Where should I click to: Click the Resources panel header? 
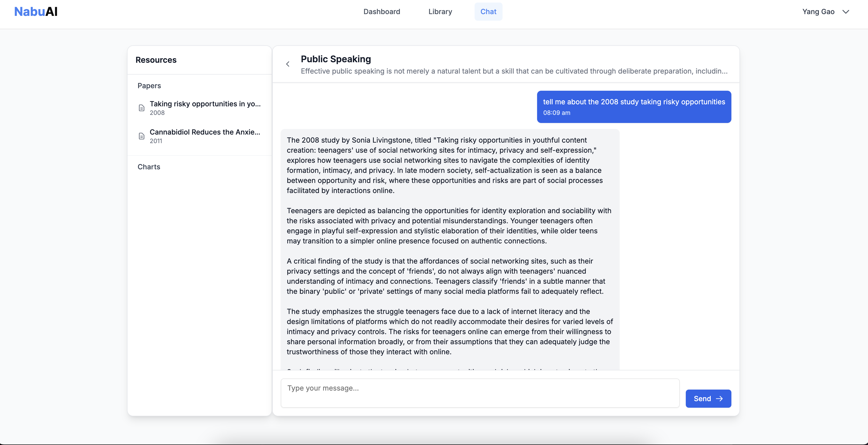coord(156,60)
